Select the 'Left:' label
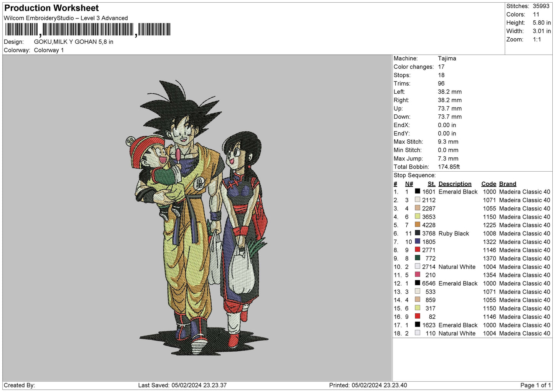Screen dimensions: 555x392 pos(399,92)
